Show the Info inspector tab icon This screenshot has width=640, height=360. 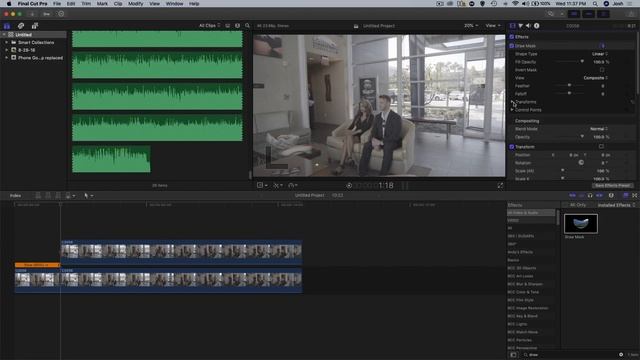(537, 26)
